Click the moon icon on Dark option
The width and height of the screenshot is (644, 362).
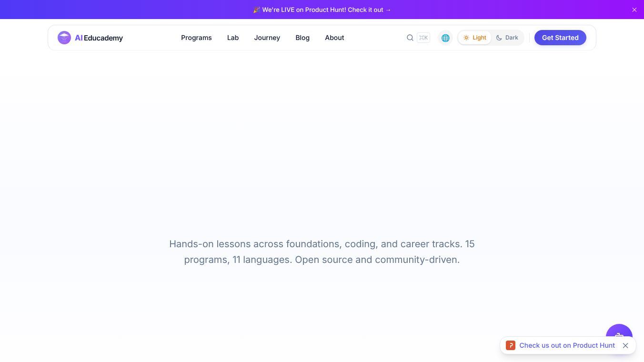pyautogui.click(x=499, y=38)
